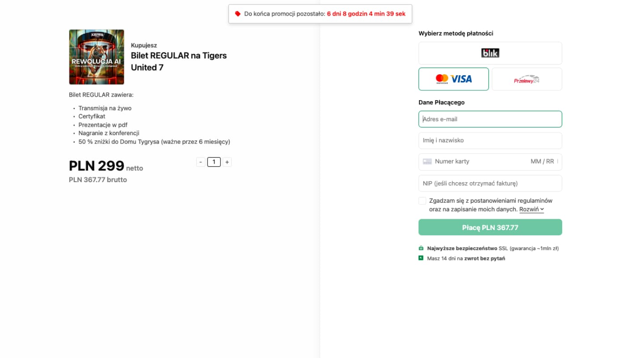The height and width of the screenshot is (358, 644).
Task: Click the green SSL security lock icon
Action: 421,248
